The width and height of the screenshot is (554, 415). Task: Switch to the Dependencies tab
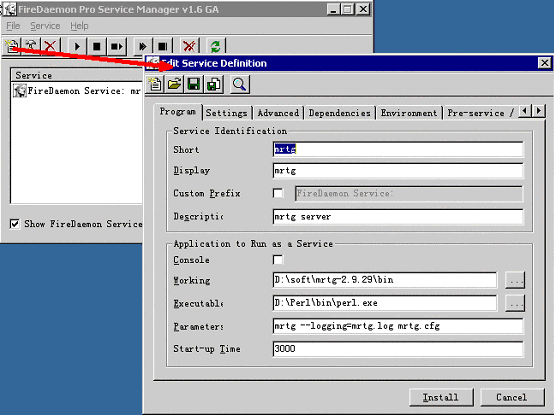tap(340, 113)
